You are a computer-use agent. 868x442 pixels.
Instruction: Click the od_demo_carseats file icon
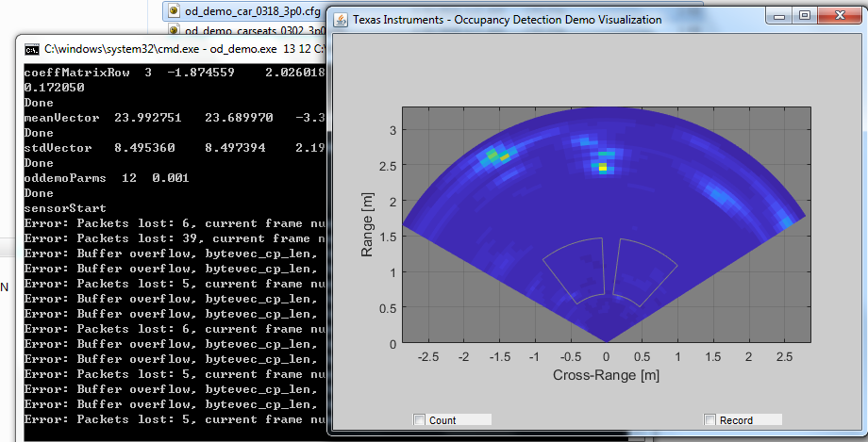pyautogui.click(x=174, y=30)
